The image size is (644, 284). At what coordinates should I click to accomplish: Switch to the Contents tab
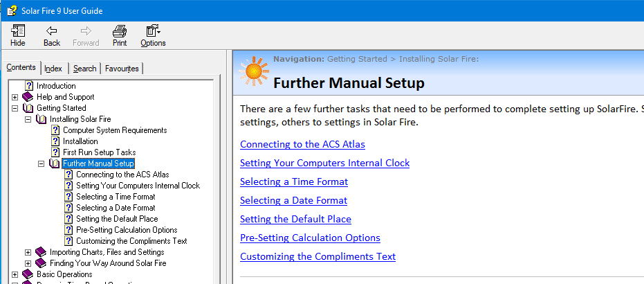click(x=21, y=67)
